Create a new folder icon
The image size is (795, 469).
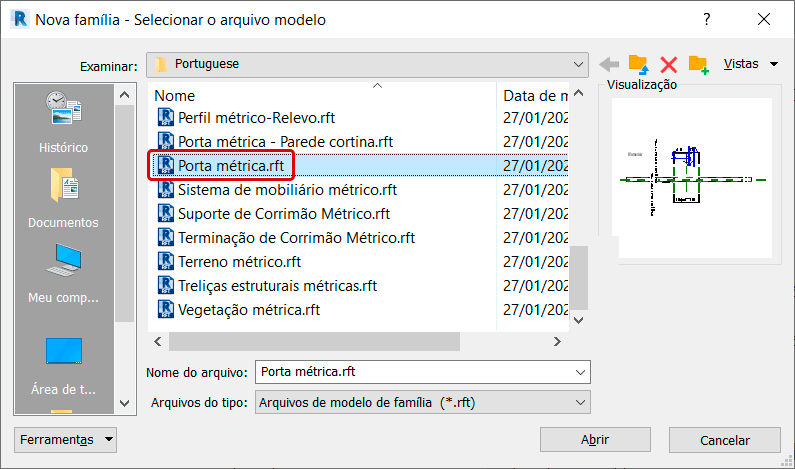698,65
